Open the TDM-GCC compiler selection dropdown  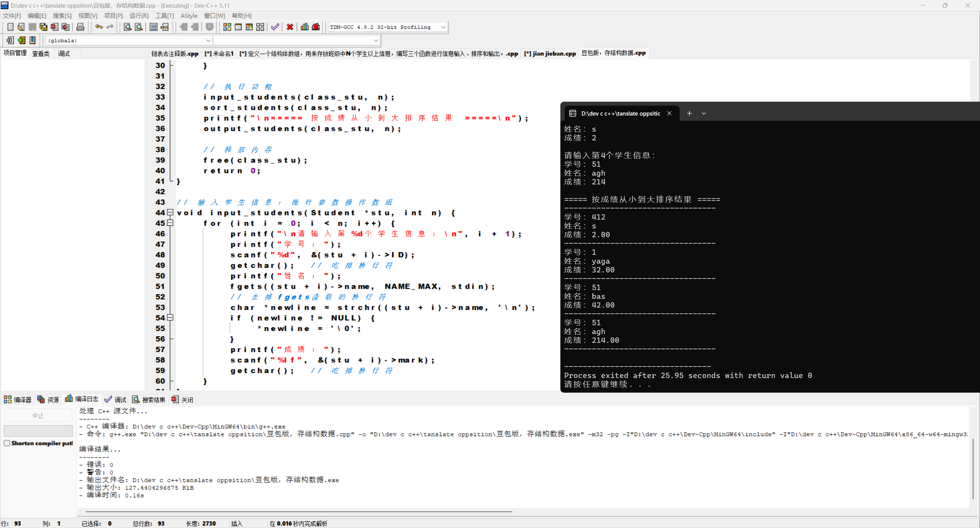click(443, 27)
